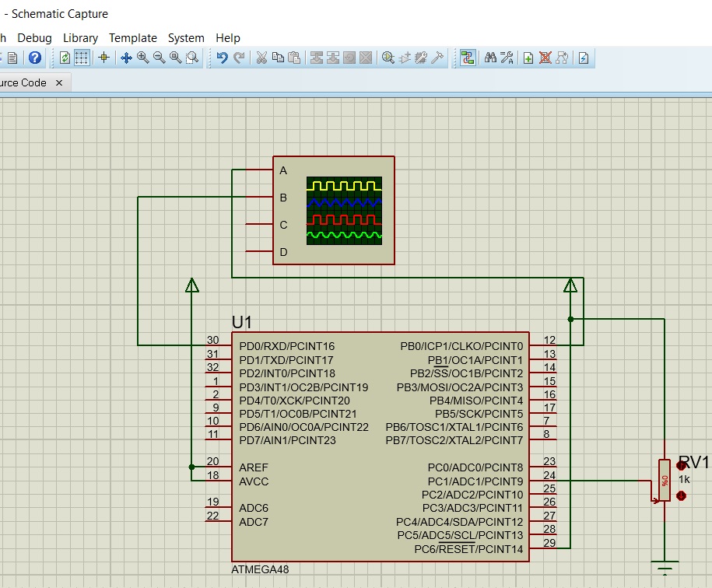Click the Zoom In magnifier icon
This screenshot has width=712, height=588.
142,58
